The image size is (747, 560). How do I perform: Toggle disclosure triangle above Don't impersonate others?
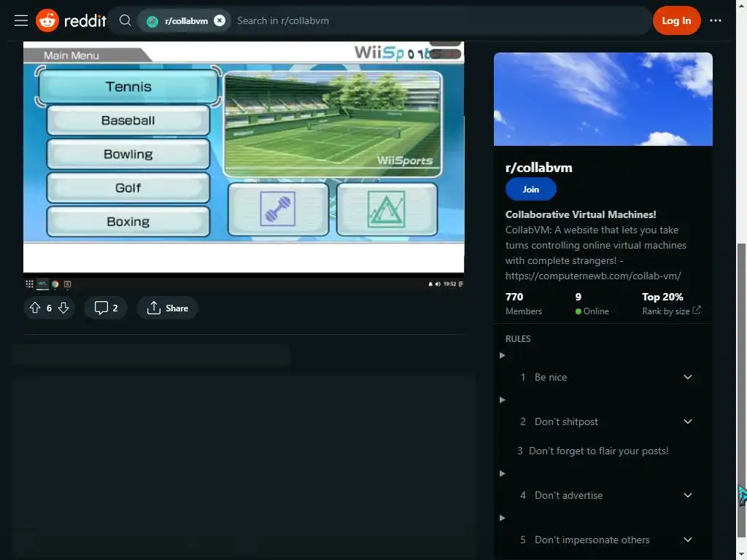pyautogui.click(x=502, y=518)
